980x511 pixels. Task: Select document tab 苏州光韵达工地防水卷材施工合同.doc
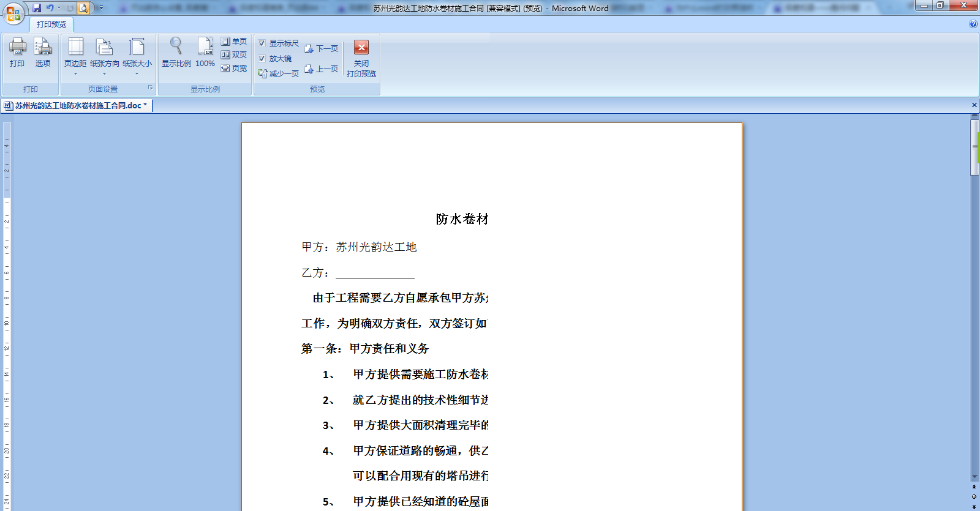point(77,106)
